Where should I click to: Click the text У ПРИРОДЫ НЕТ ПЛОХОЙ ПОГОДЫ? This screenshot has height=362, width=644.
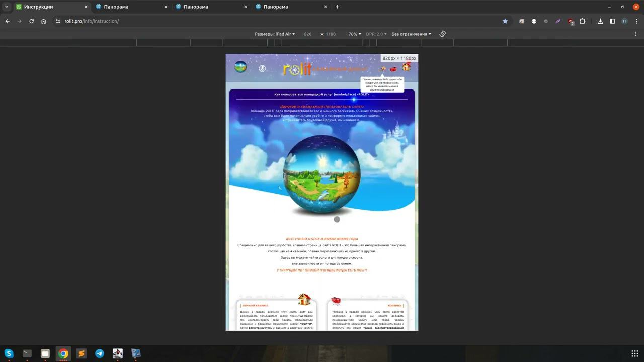322,270
